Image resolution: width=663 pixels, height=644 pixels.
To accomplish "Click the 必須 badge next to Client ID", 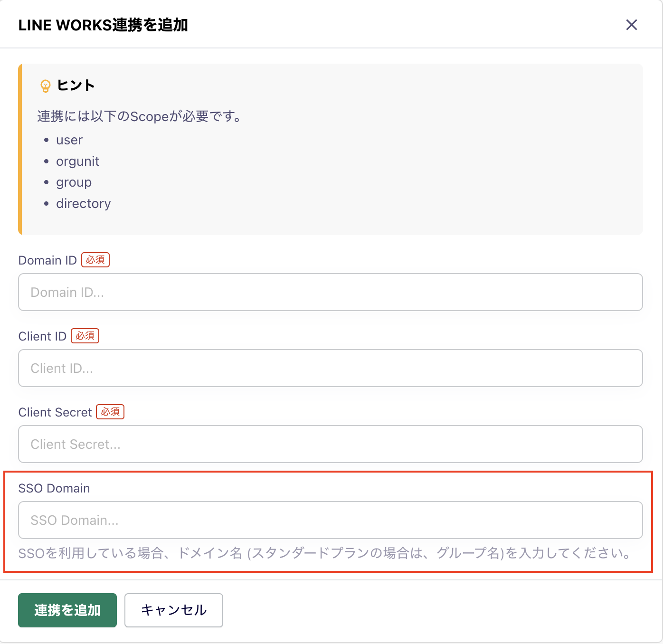I will tap(85, 336).
